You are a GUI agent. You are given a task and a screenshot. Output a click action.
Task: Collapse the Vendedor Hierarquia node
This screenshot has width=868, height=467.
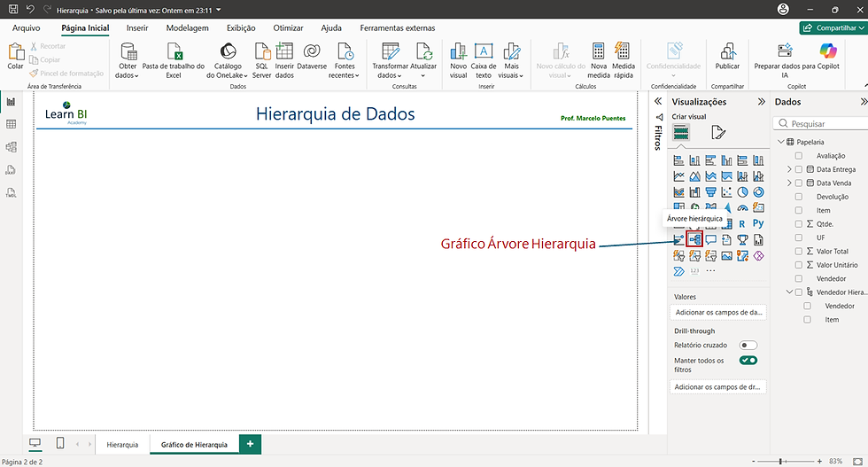tap(790, 292)
